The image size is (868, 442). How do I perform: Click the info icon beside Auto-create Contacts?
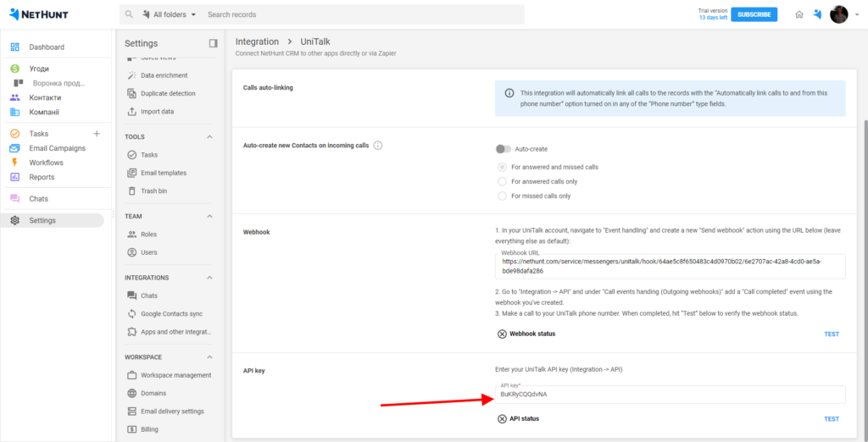[x=378, y=146]
